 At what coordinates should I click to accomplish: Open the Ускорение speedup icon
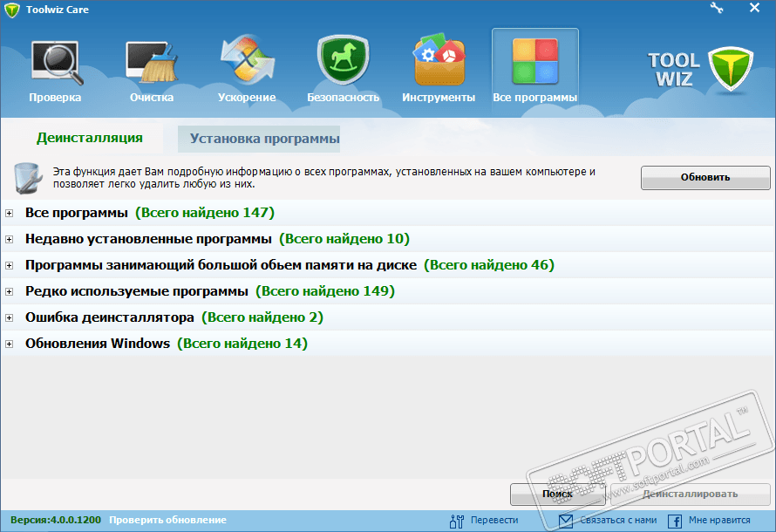coord(247,59)
